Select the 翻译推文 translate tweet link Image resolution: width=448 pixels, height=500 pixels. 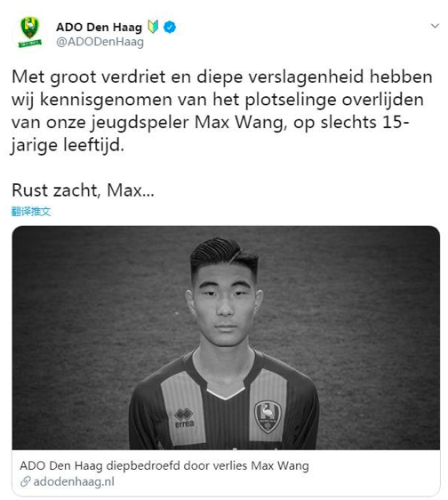coord(31,211)
